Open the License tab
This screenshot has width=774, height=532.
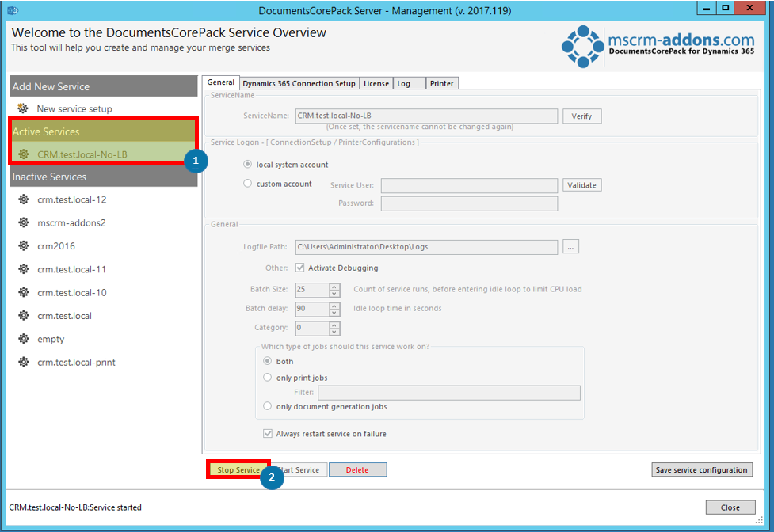coord(376,83)
